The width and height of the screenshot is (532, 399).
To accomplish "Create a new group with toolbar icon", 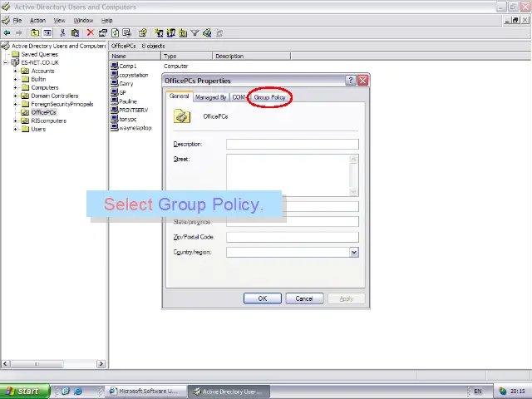I will pos(170,33).
